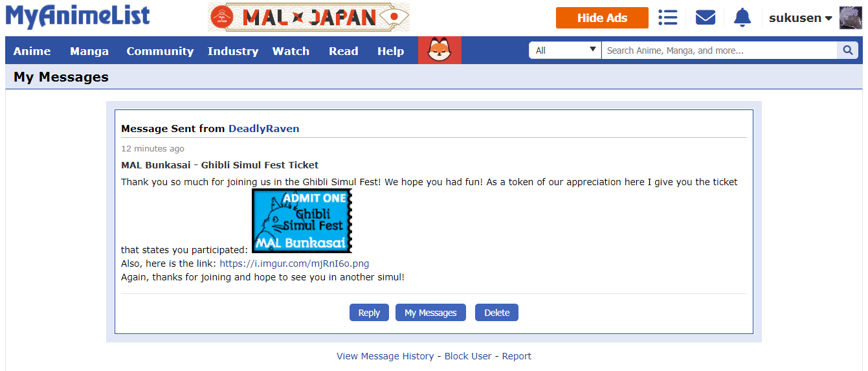This screenshot has width=868, height=371.
Task: Open the All search category dropdown
Action: tap(565, 51)
